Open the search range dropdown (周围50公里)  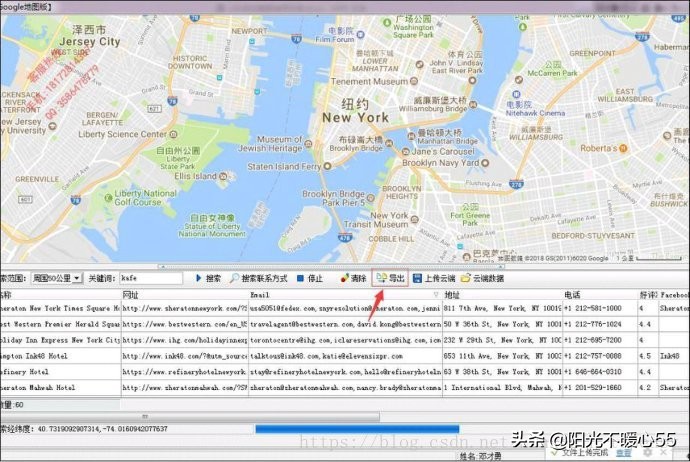click(56, 278)
